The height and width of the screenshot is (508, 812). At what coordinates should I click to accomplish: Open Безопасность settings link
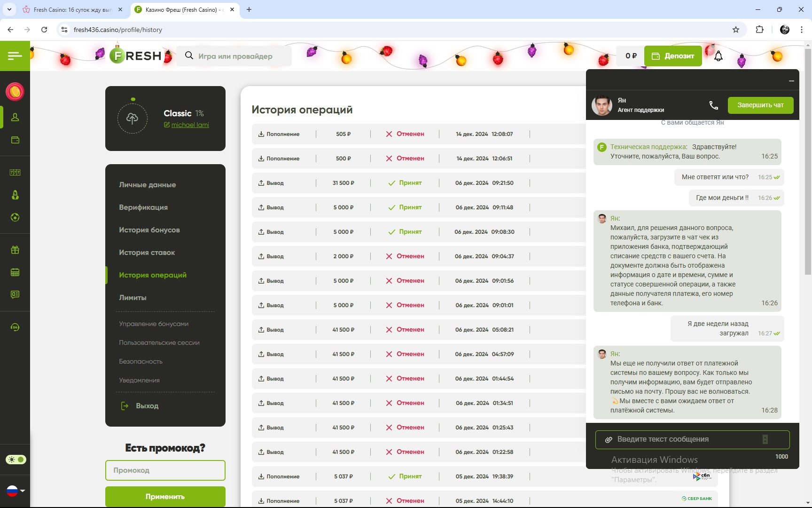pyautogui.click(x=141, y=362)
